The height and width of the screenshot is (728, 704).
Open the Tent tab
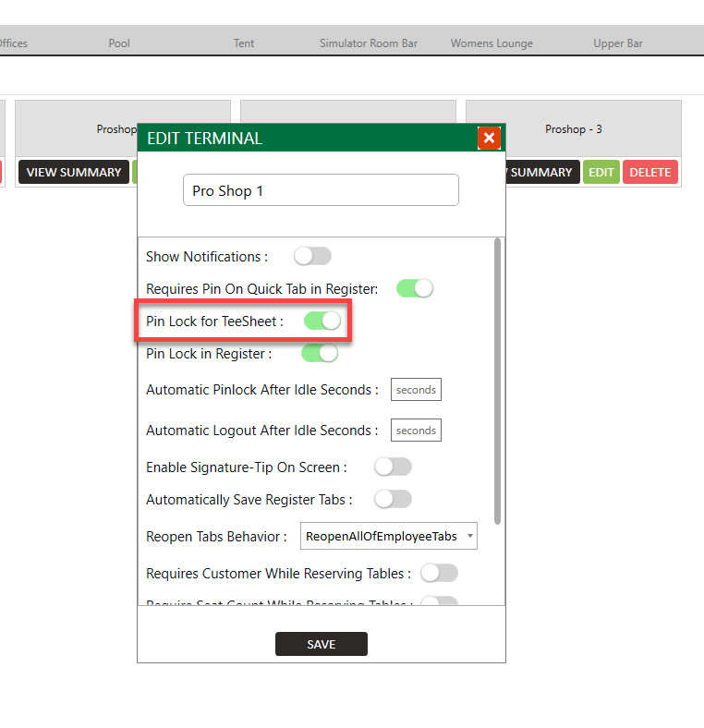coord(244,43)
